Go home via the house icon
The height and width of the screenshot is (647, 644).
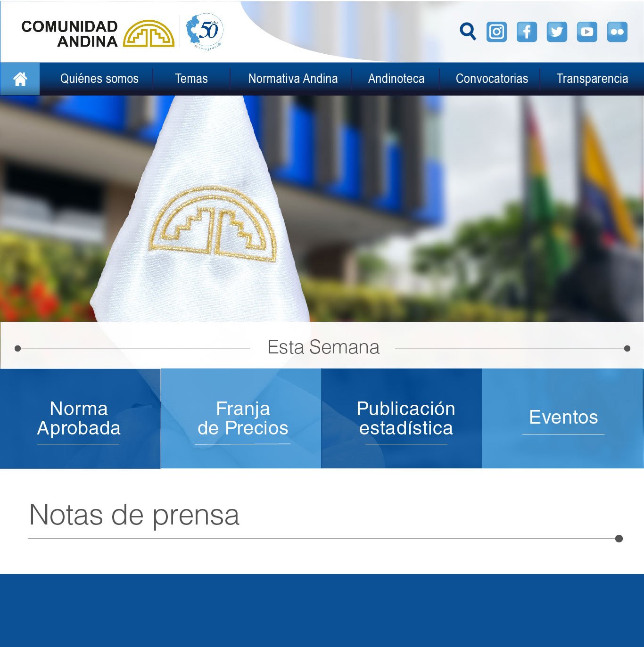click(x=19, y=79)
